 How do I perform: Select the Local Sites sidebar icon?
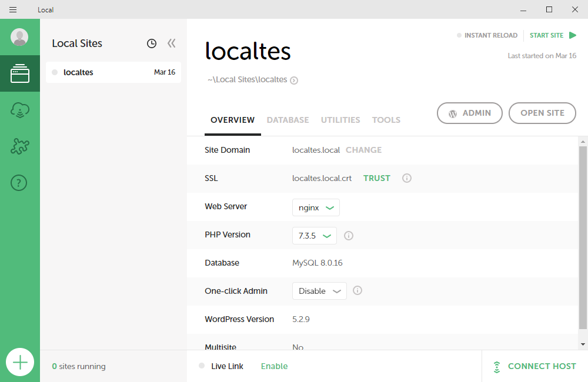(19, 73)
